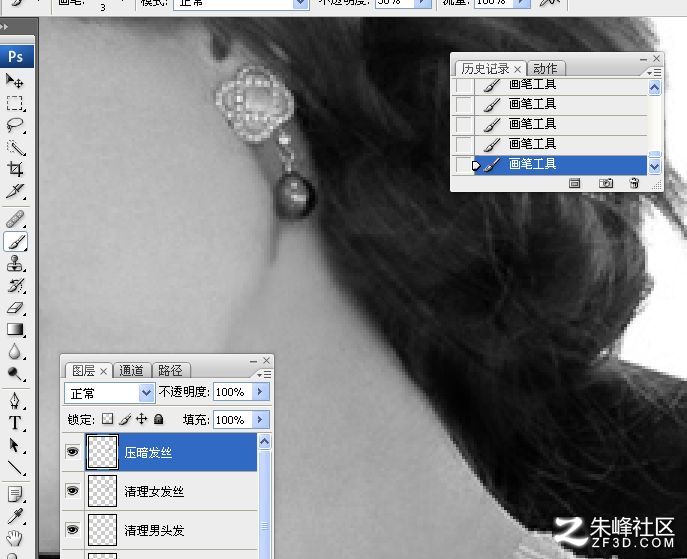The height and width of the screenshot is (559, 687).
Task: Select the Gradient tool
Action: 15,329
